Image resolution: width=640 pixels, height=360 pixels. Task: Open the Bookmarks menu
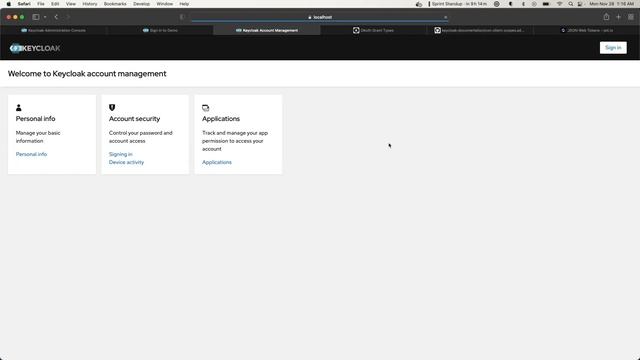point(115,4)
